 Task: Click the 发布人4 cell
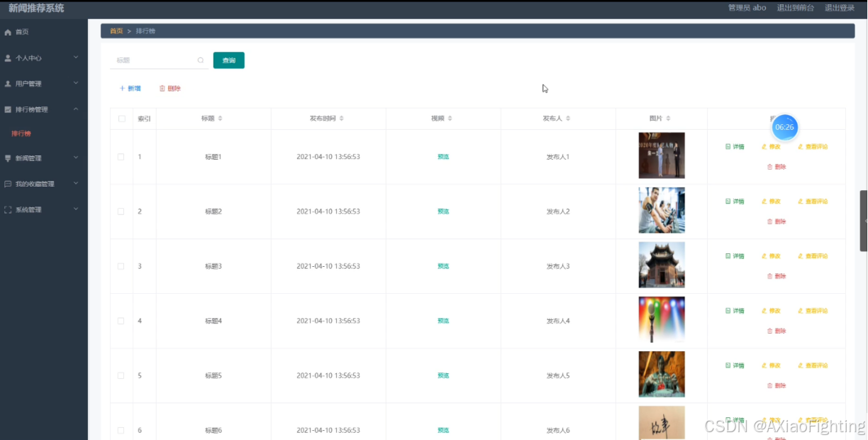[558, 321]
